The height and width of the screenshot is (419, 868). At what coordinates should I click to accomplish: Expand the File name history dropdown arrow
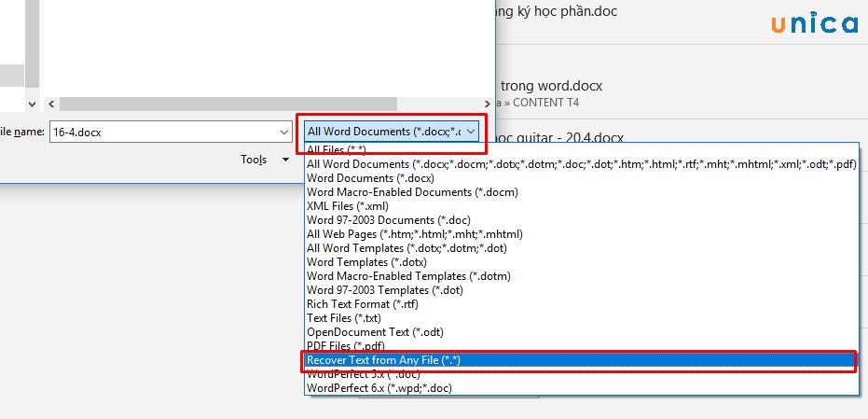pyautogui.click(x=284, y=133)
